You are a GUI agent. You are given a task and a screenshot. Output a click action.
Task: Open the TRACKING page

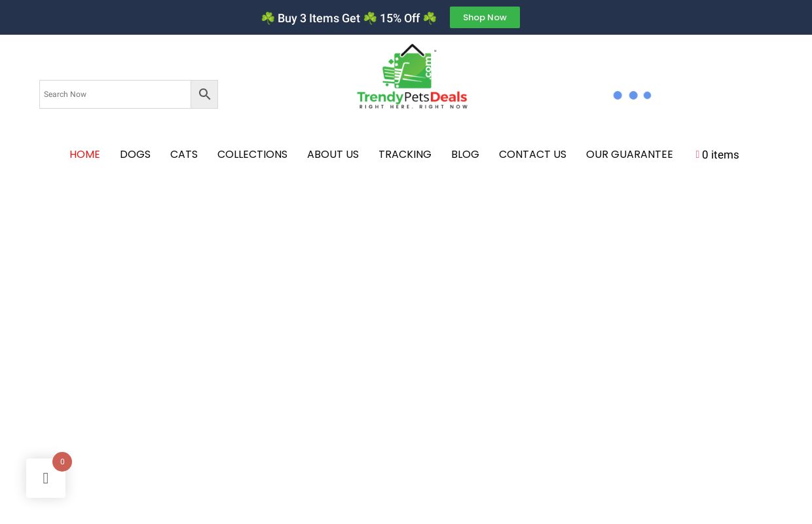click(x=405, y=155)
